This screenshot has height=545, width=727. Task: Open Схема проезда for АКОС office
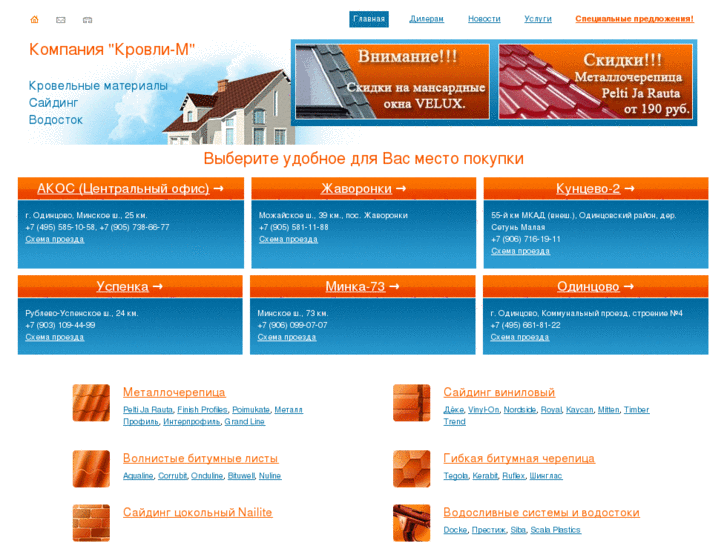(55, 239)
